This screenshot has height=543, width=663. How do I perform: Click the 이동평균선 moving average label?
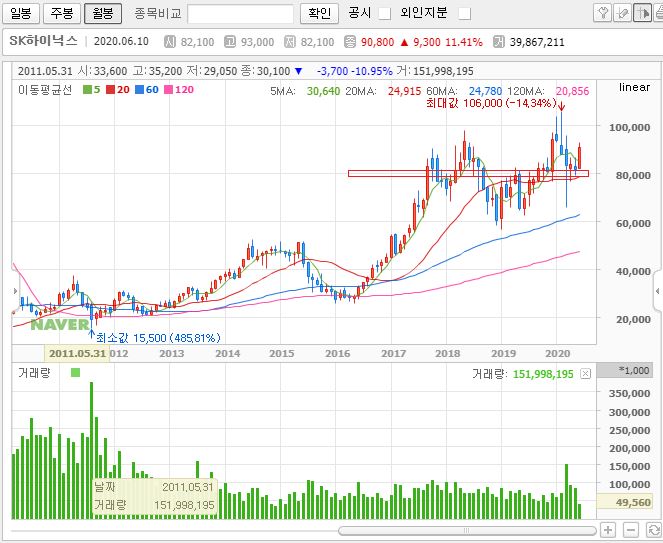click(45, 90)
